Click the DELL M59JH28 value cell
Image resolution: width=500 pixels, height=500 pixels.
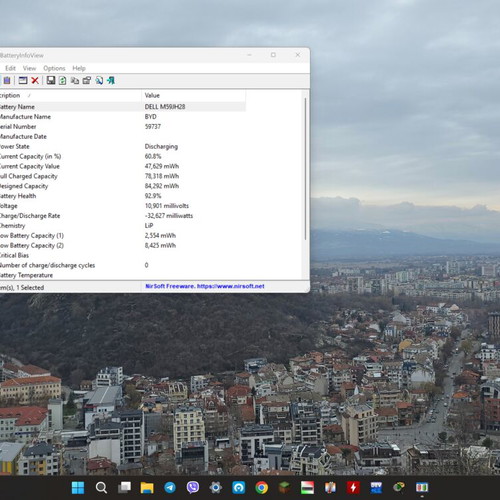pyautogui.click(x=165, y=107)
